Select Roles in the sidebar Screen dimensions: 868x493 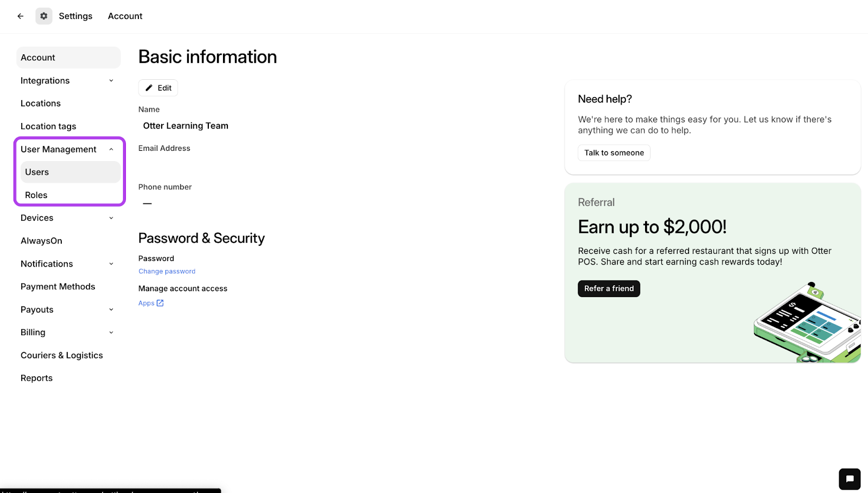click(x=36, y=195)
